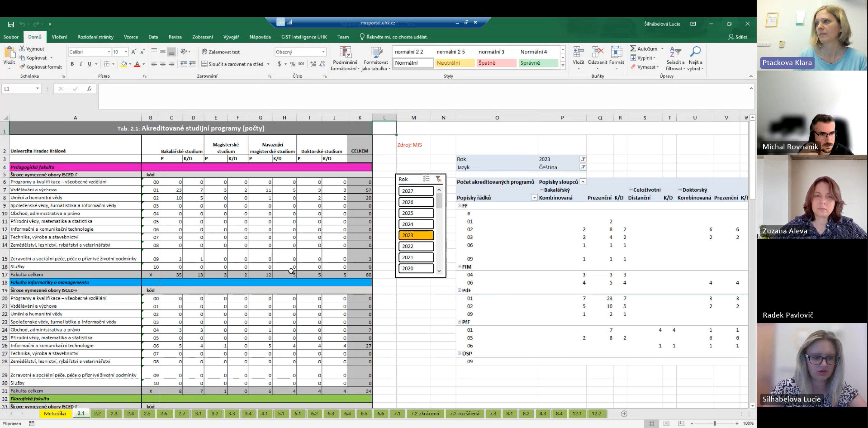The image size is (868, 428).
Task: Adjust the zoom slider in the status bar
Action: click(714, 423)
